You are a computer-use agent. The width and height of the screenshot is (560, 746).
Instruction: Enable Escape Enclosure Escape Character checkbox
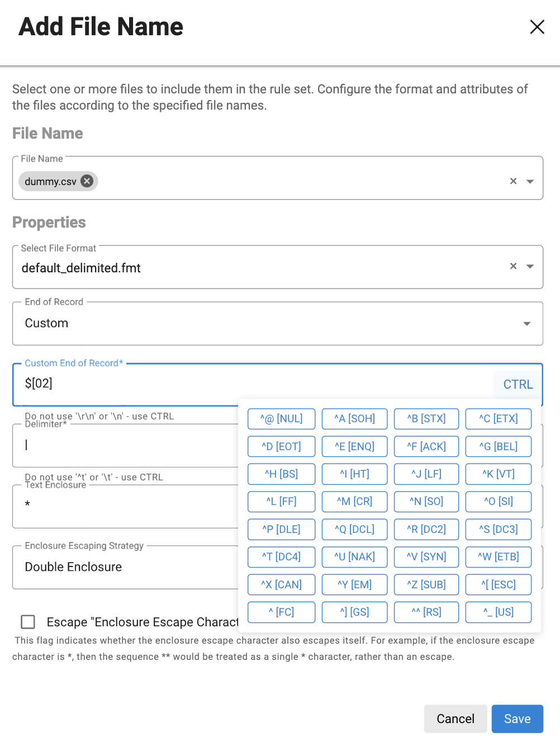coord(28,622)
